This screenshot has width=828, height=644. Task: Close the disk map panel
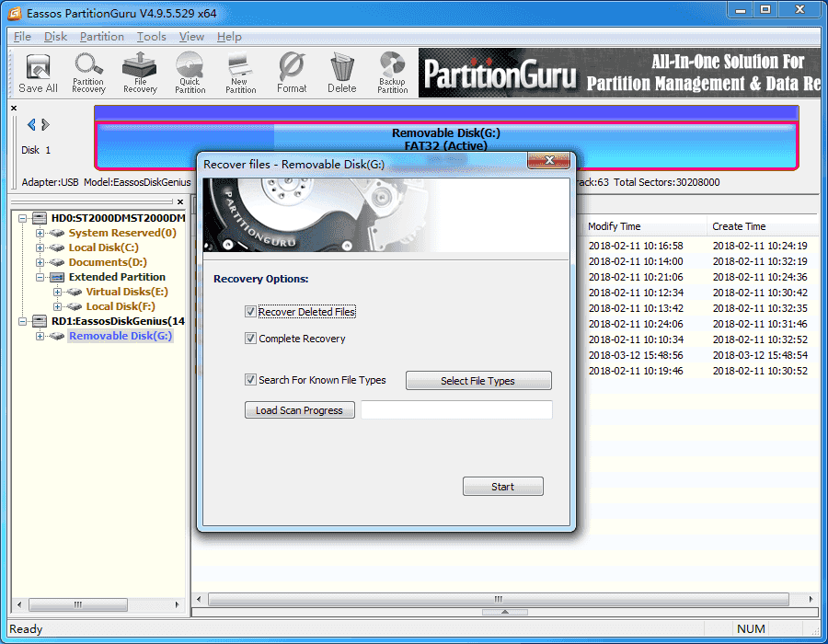(14, 109)
